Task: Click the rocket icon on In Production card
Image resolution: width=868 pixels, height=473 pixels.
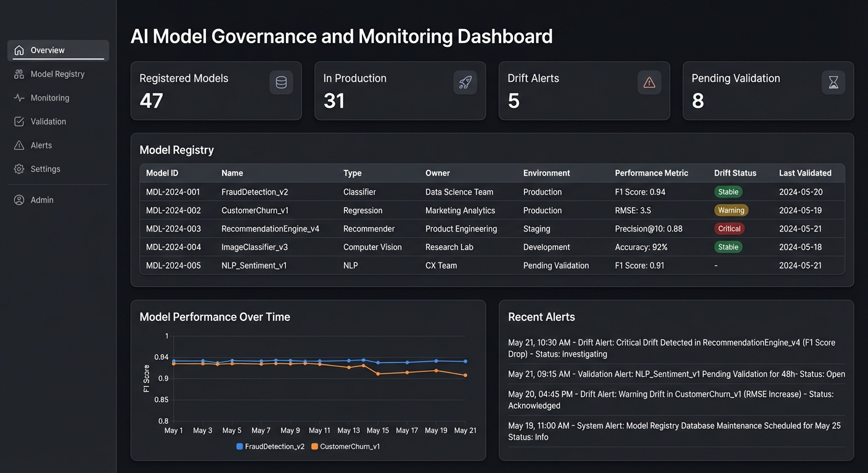Action: tap(465, 82)
